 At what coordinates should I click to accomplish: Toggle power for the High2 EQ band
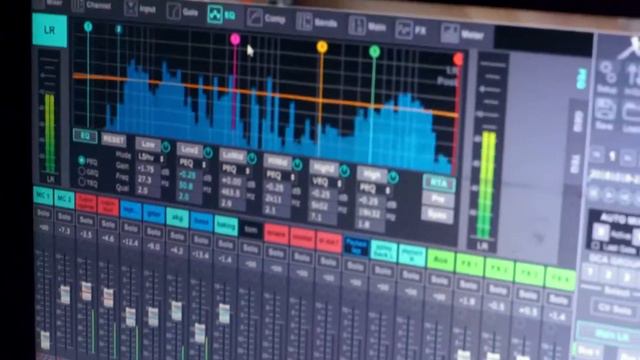click(x=344, y=171)
